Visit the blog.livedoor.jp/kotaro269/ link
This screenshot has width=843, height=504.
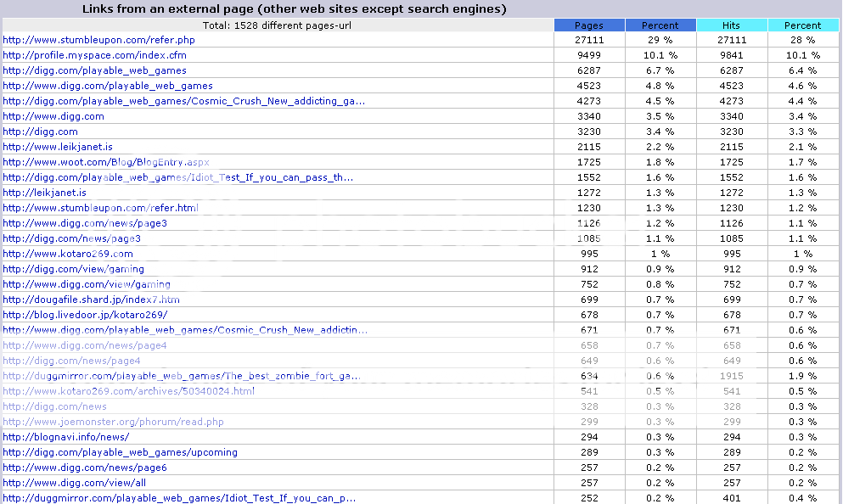[x=85, y=315]
